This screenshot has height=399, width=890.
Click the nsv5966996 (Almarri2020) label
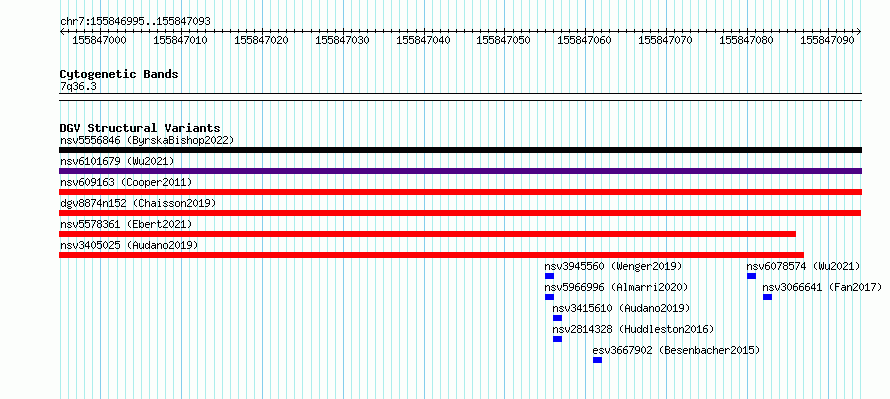pos(616,287)
